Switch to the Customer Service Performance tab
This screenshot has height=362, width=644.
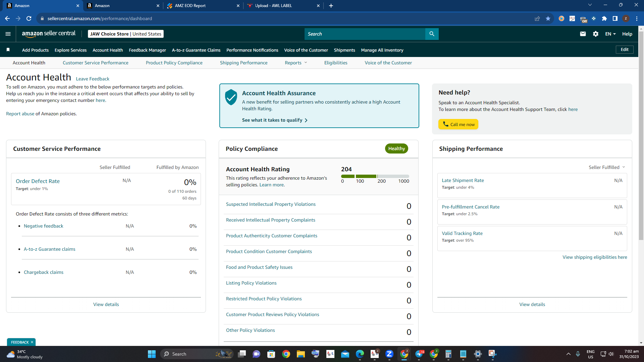[96, 63]
